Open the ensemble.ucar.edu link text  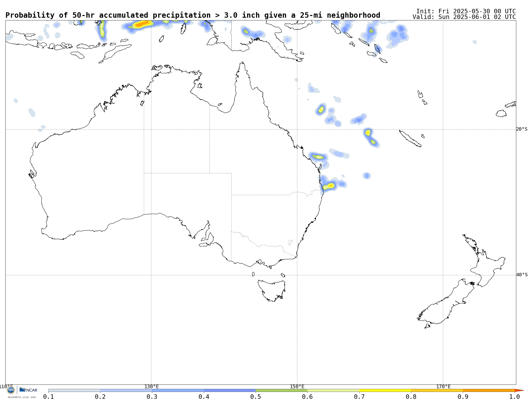click(x=22, y=397)
